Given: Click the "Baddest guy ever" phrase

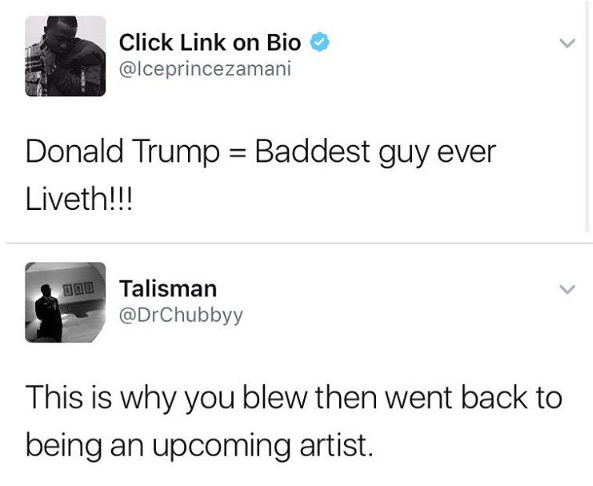Looking at the screenshot, I should point(375,152).
